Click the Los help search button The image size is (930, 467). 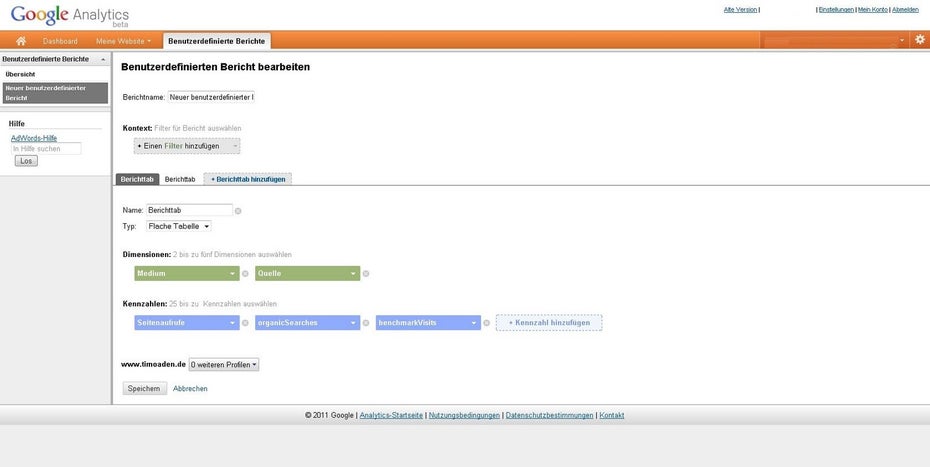[26, 161]
